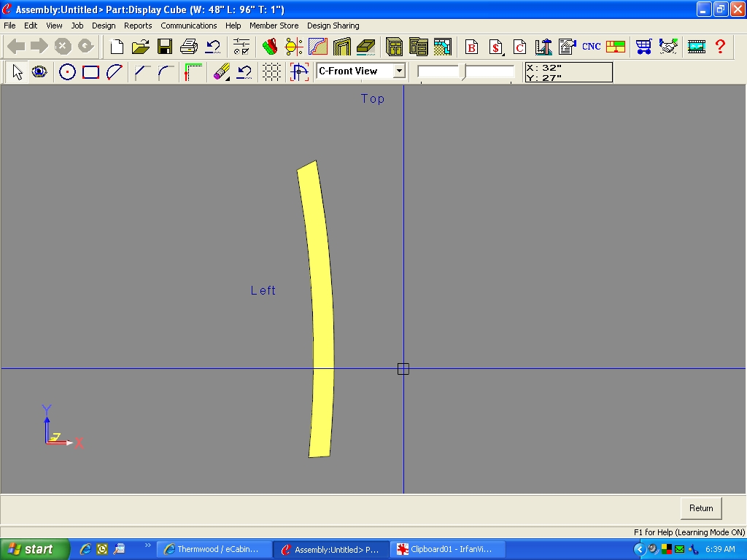This screenshot has width=747, height=560.
Task: Open the Design menu
Action: (104, 26)
